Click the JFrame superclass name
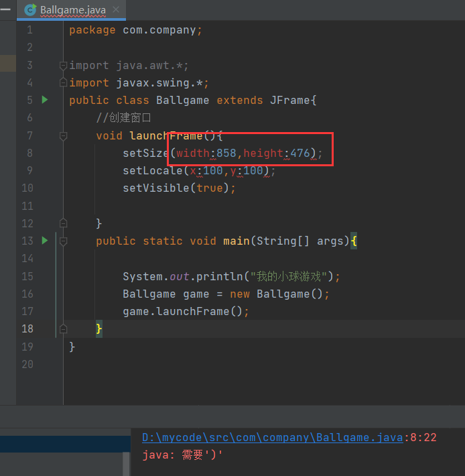 (289, 100)
